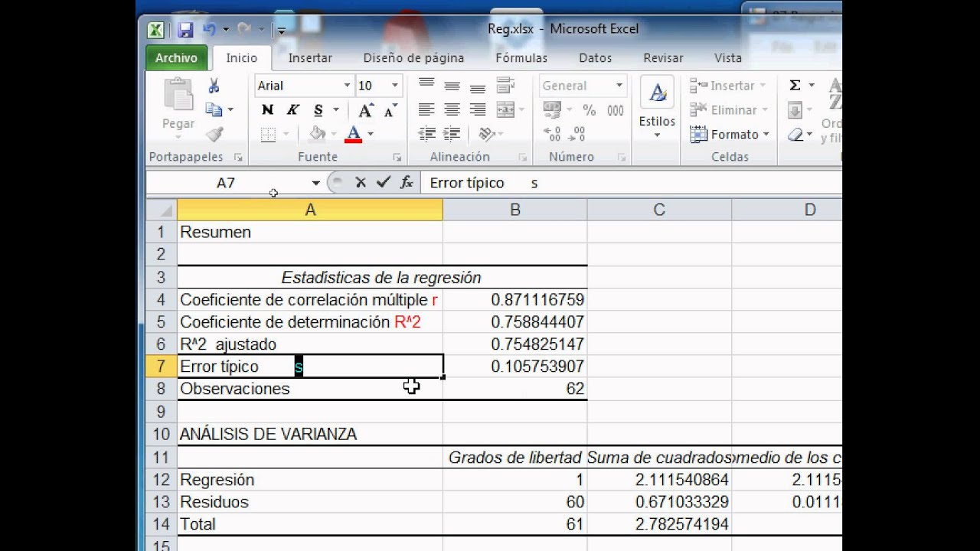Select cell with value 0.871116759
The height and width of the screenshot is (551, 980).
514,300
